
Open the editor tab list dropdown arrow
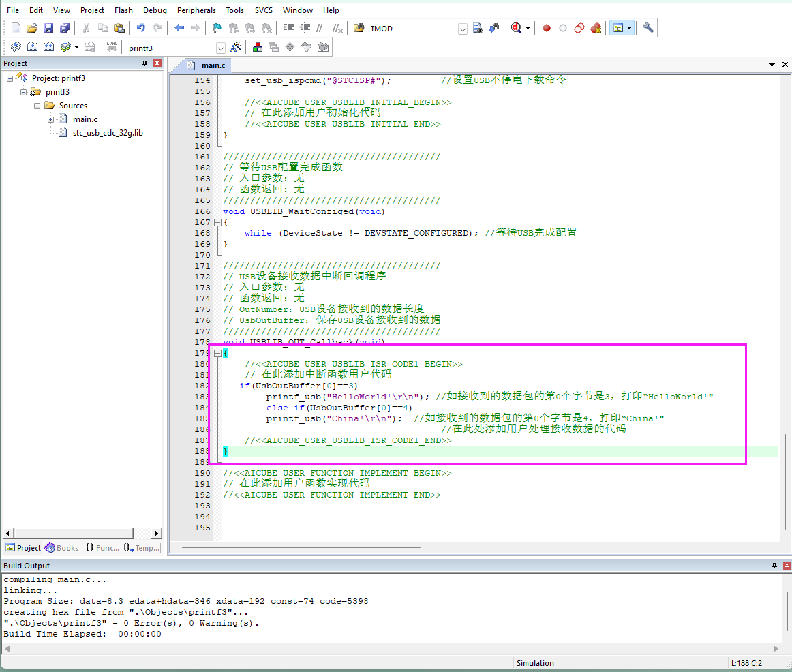(772, 65)
